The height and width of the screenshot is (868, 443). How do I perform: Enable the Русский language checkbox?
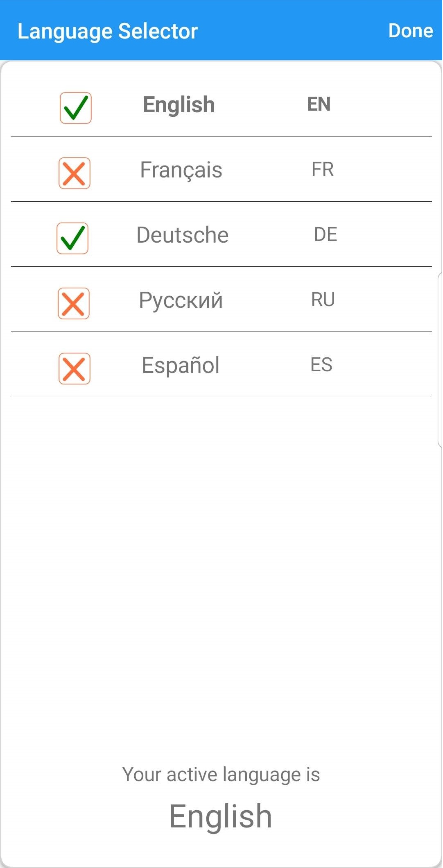point(74,303)
